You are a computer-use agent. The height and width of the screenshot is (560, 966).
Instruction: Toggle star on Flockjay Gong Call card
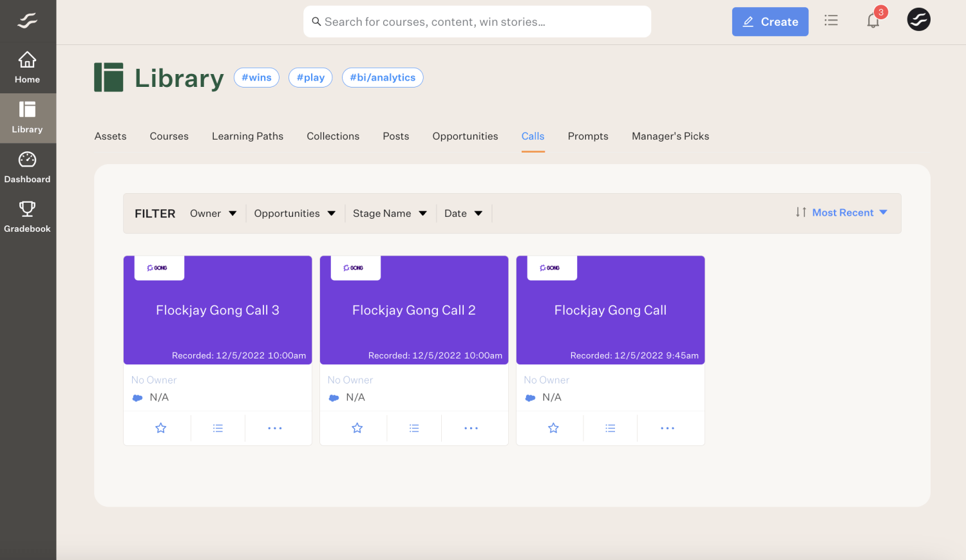pyautogui.click(x=553, y=428)
